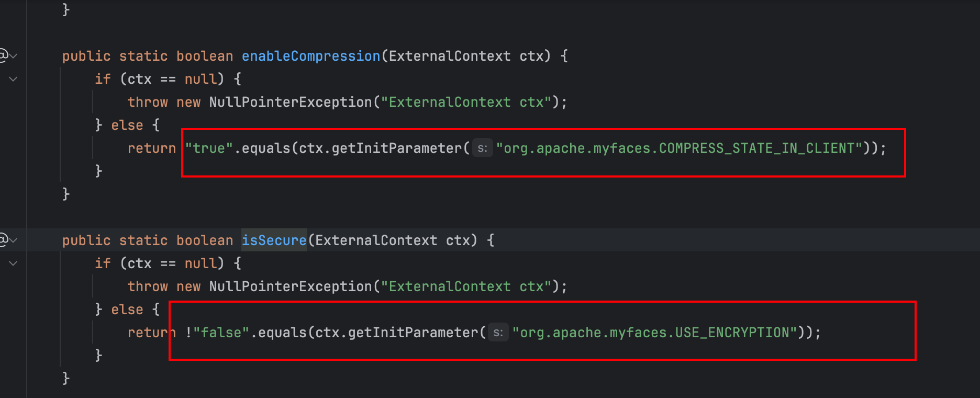
Task: Click the "true" string literal
Action: 209,148
